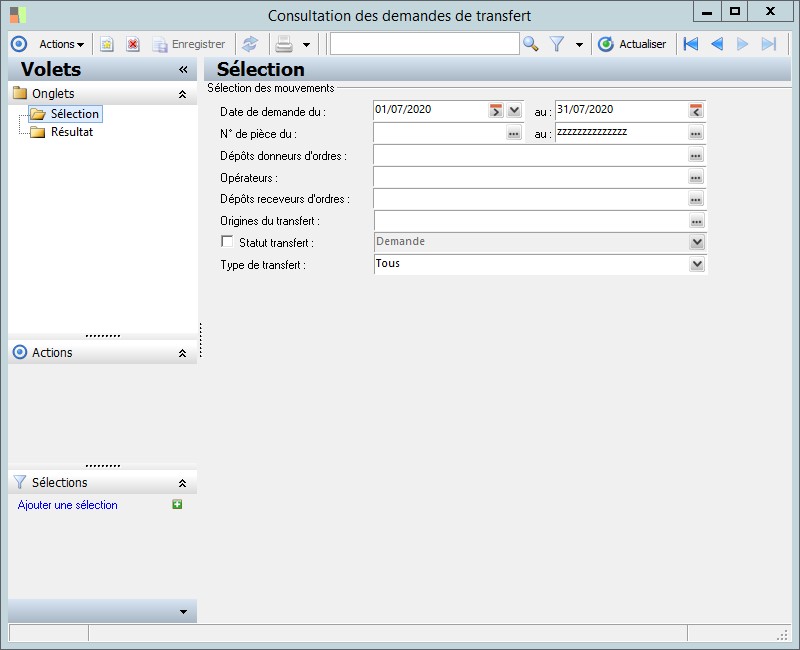Click green plus icon beside Ajouter une sélection
Image resolution: width=800 pixels, height=650 pixels.
coord(177,505)
